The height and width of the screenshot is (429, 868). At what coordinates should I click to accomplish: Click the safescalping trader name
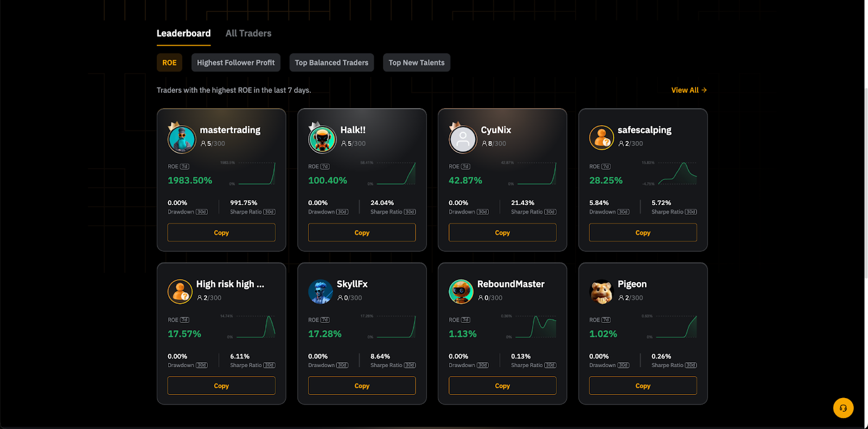(644, 130)
